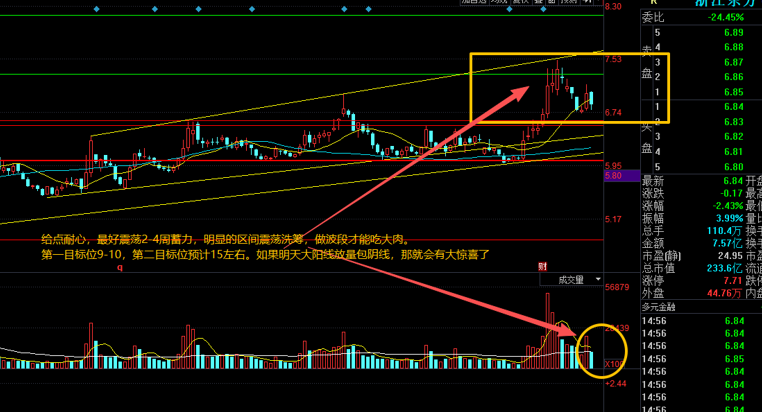Click the +2.44 indicator axis label
Screen dimensions: 762x412
616,384
